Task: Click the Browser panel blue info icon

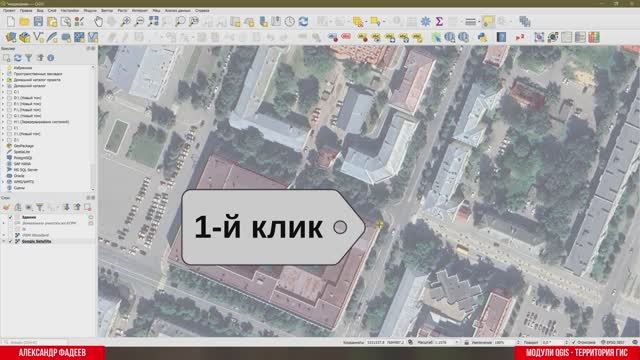Action: click(x=51, y=58)
